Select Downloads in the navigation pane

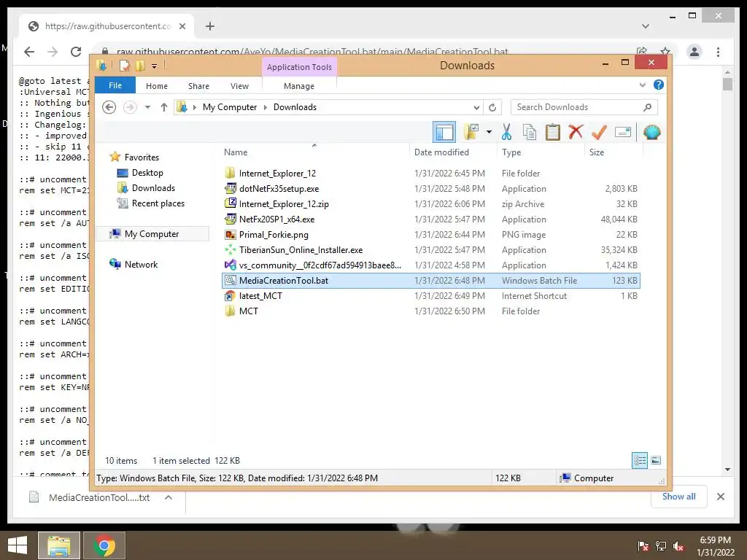153,187
